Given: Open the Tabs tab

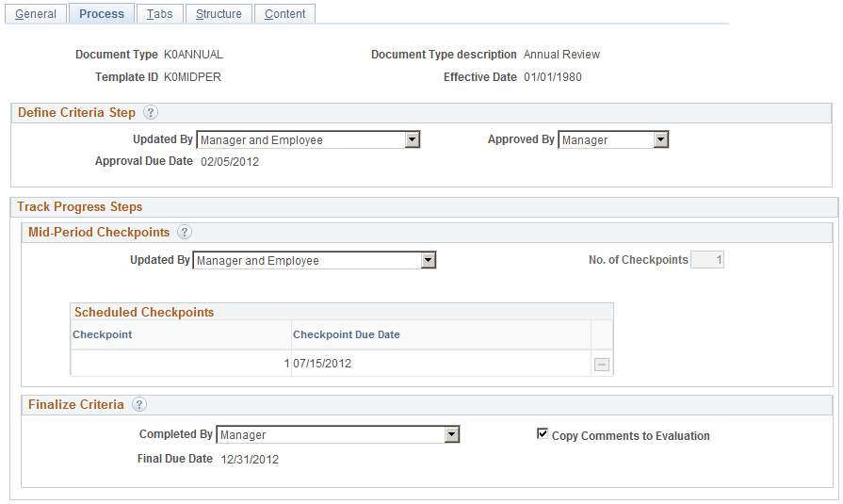Looking at the screenshot, I should [x=160, y=13].
